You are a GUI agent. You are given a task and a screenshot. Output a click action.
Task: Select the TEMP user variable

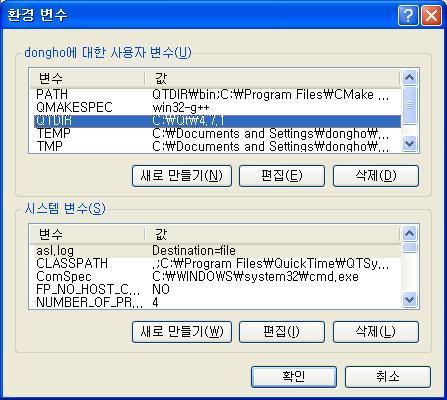point(217,134)
